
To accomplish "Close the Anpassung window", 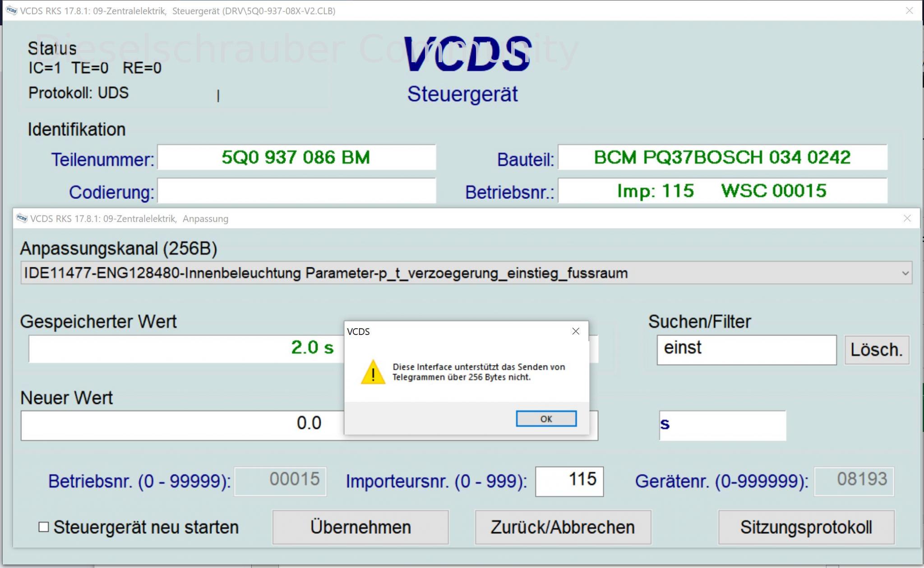I will tap(907, 219).
